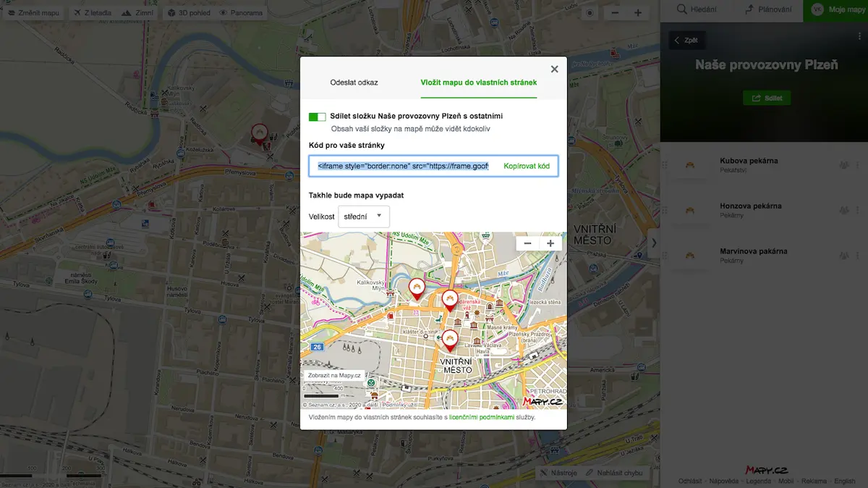Open options menu for Kubova pekárna
The height and width of the screenshot is (488, 868).
coord(858,165)
